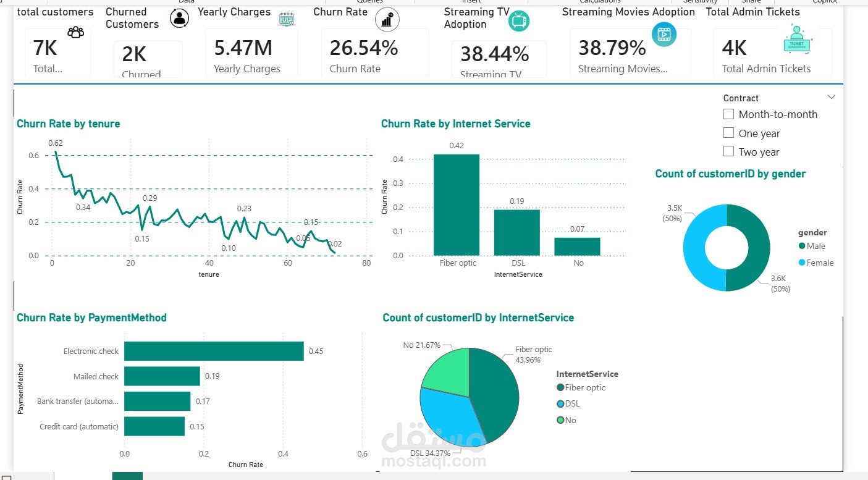Click the No 21.67% pie label
Image resolution: width=868 pixels, height=480 pixels.
[x=422, y=345]
